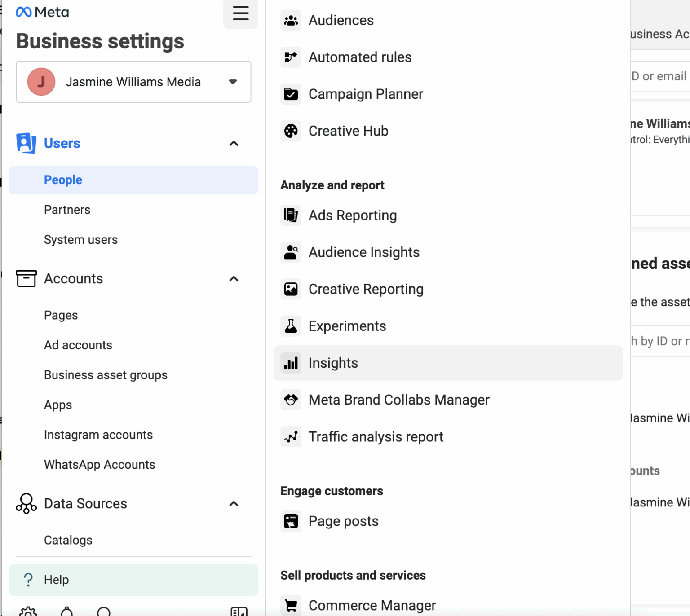The image size is (690, 616).
Task: Click the Experiments flask icon
Action: (x=291, y=326)
